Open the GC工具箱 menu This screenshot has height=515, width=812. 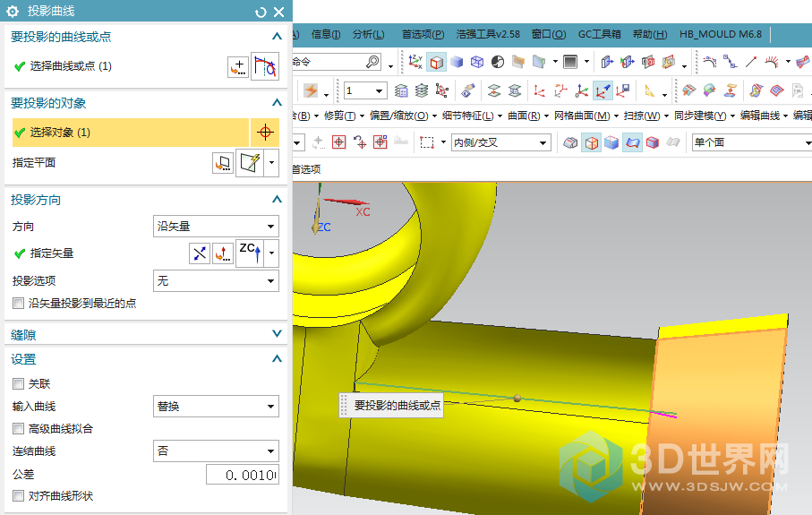pyautogui.click(x=599, y=34)
